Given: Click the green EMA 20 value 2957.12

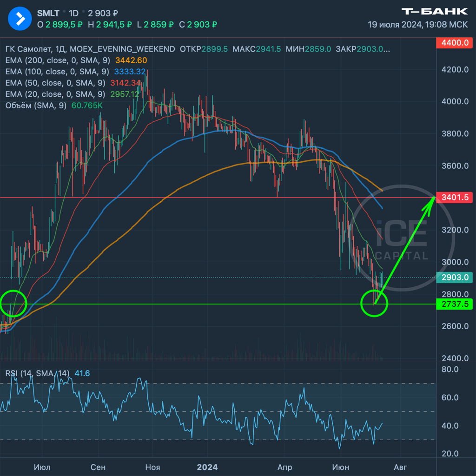Looking at the screenshot, I should (x=125, y=94).
